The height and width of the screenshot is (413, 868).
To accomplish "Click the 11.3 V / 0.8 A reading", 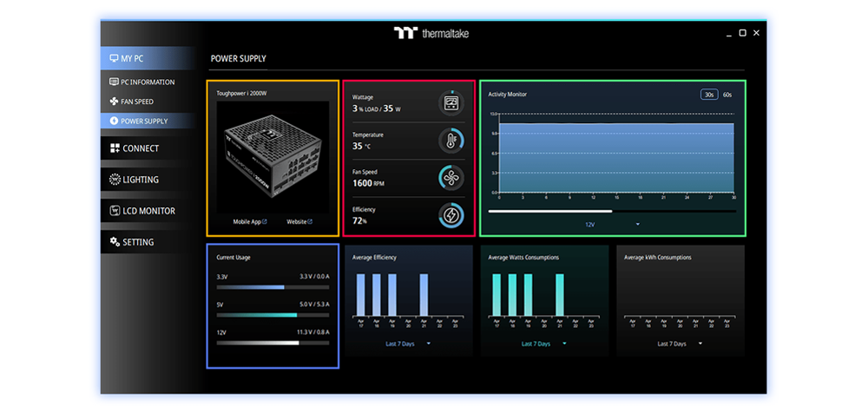I will click(313, 331).
